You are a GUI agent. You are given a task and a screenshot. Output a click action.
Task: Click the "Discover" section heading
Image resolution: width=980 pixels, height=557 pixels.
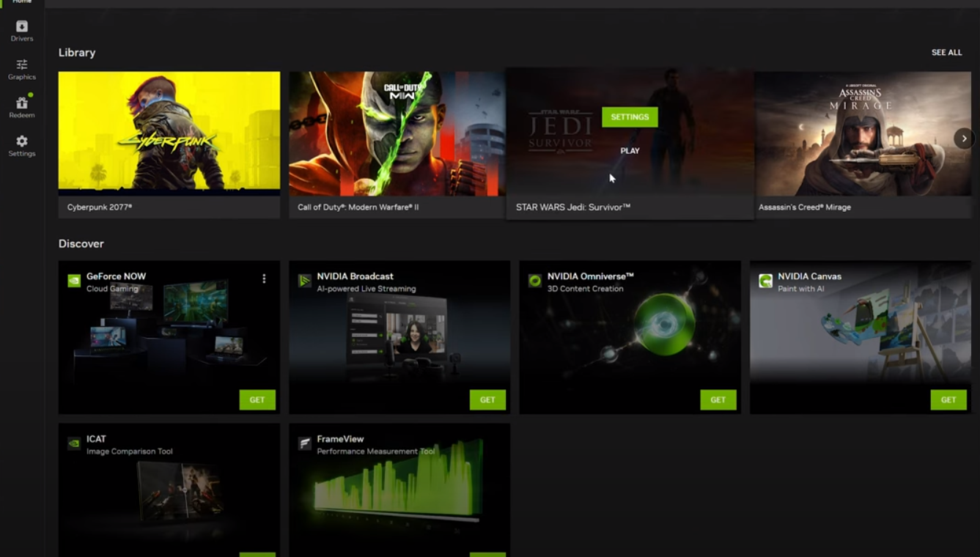[81, 243]
